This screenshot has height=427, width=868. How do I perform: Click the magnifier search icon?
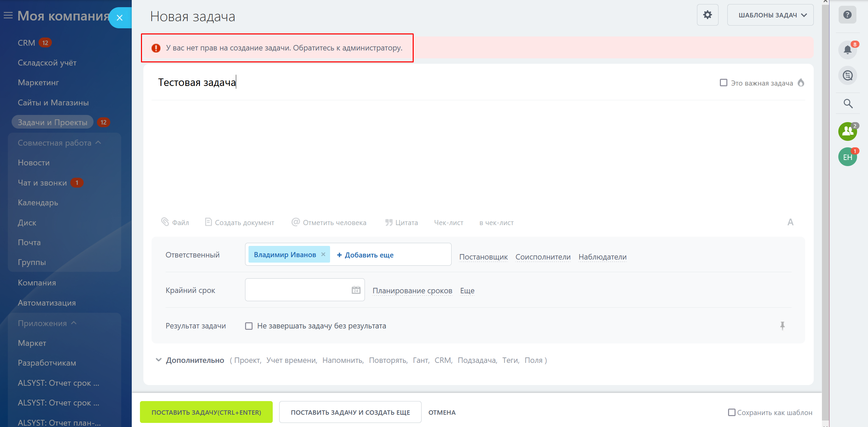848,103
